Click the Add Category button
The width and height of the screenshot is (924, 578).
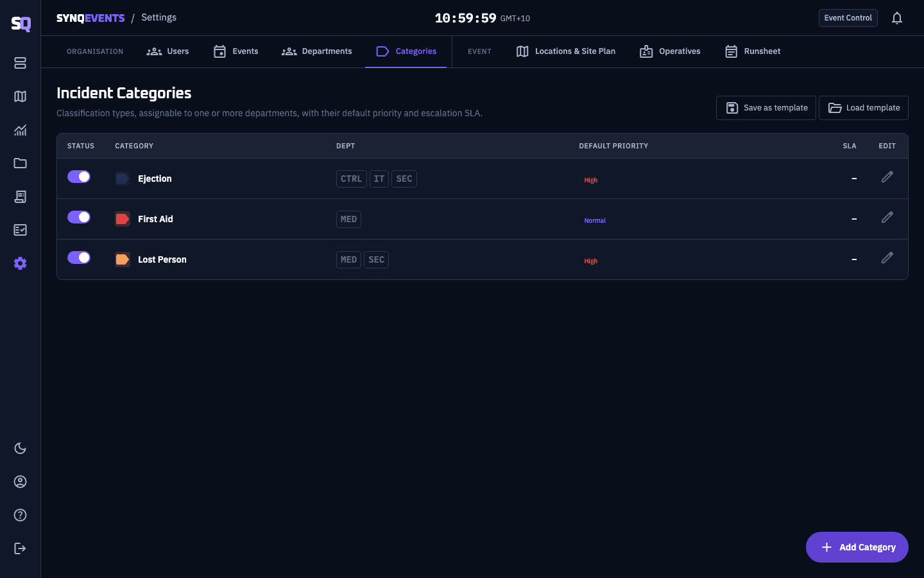click(857, 547)
